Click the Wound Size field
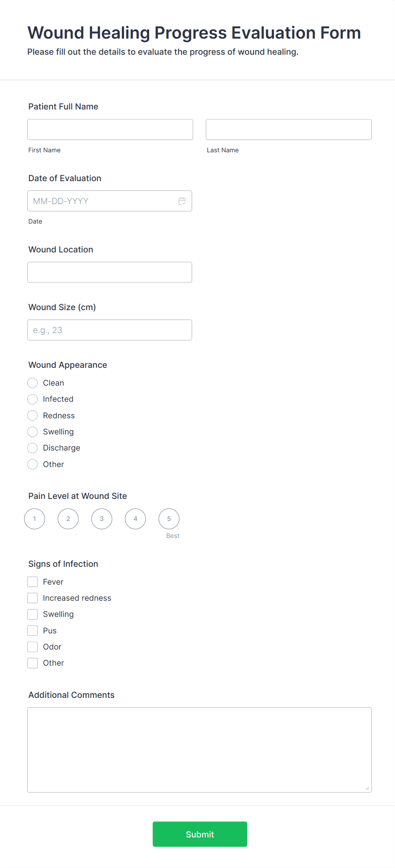395x868 pixels. click(x=110, y=330)
